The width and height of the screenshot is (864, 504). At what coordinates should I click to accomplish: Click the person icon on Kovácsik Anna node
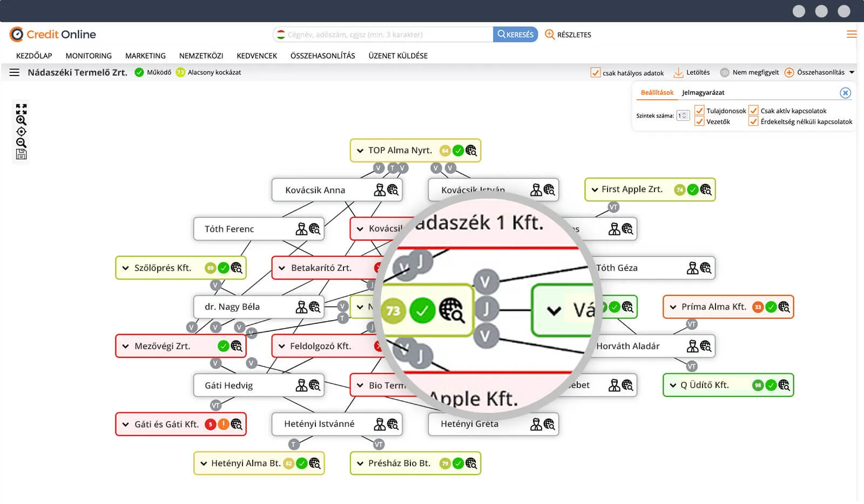tap(380, 189)
